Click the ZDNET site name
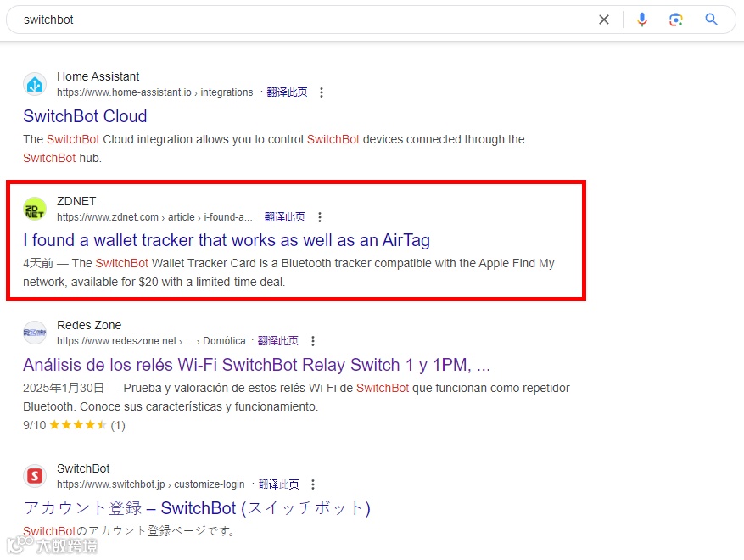Screen dimensions: 744x560 coord(76,201)
